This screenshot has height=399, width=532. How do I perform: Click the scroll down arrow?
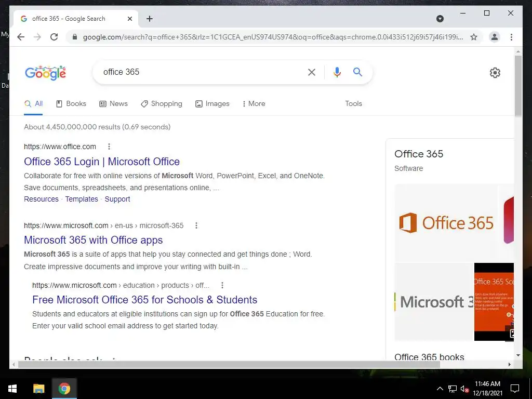(518, 355)
